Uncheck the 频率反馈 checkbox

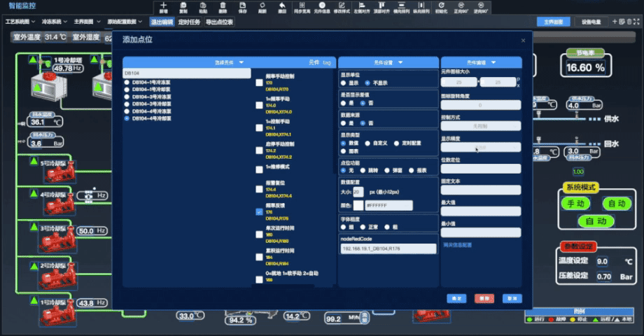pos(260,211)
